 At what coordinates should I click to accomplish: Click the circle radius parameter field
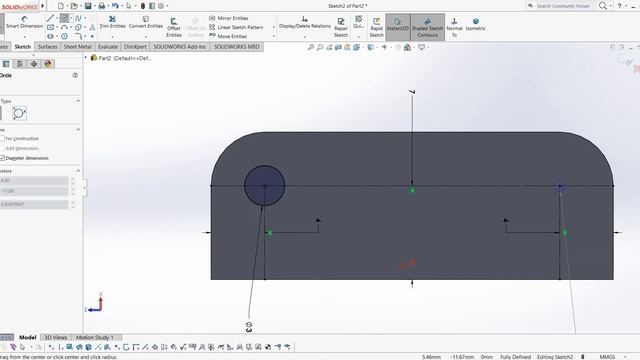tap(34, 204)
